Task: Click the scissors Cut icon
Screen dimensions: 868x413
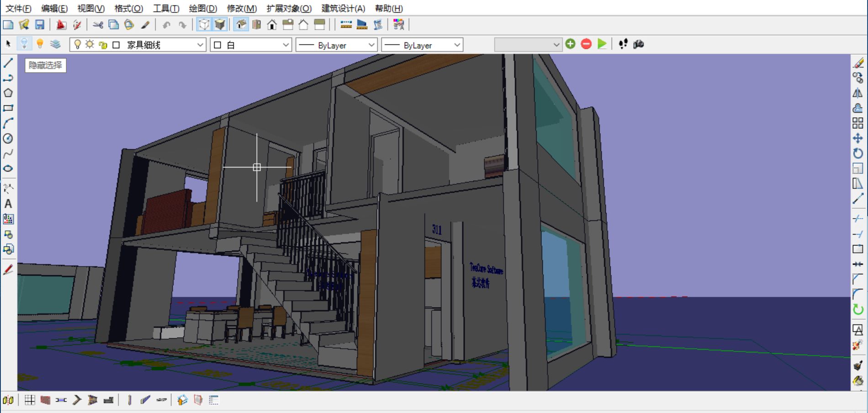Action: [98, 25]
